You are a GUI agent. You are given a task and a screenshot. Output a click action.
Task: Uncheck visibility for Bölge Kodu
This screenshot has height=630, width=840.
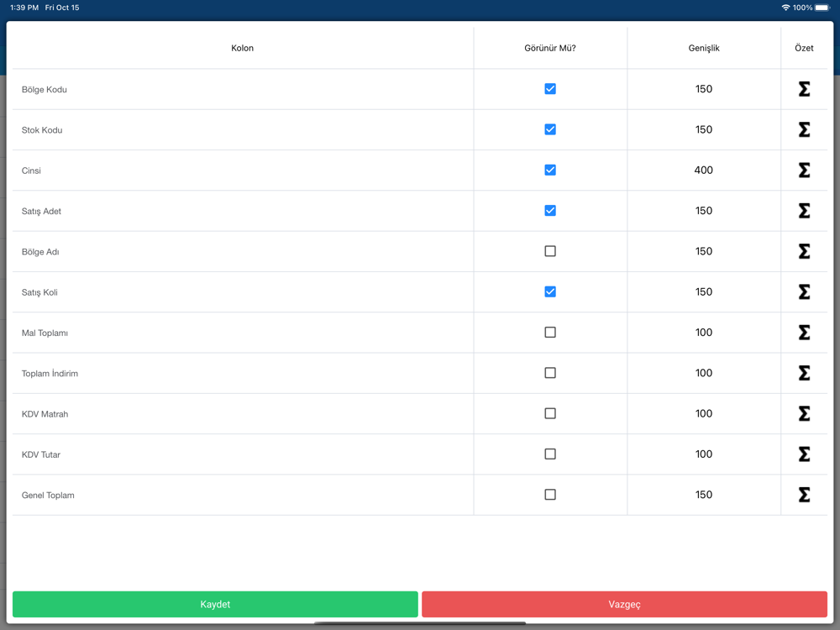[x=550, y=89]
